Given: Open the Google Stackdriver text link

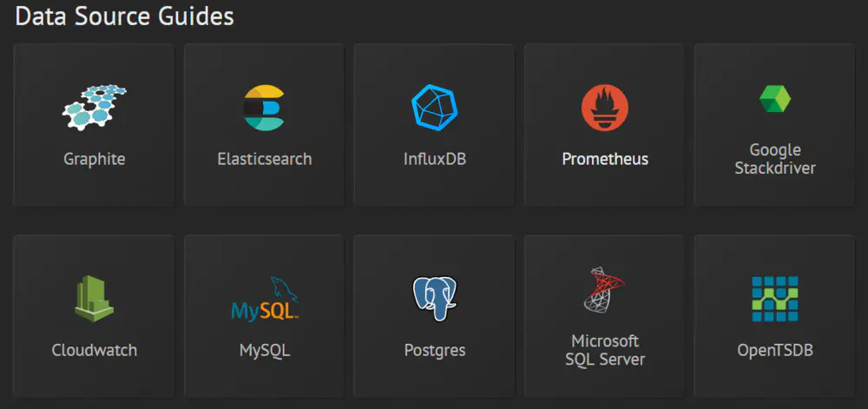Looking at the screenshot, I should point(775,159).
